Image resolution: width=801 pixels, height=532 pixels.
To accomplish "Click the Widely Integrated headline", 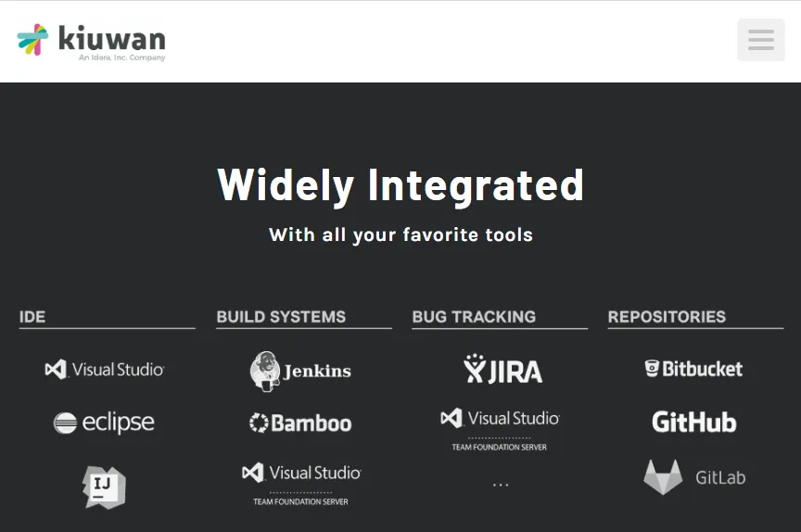I will click(400, 186).
